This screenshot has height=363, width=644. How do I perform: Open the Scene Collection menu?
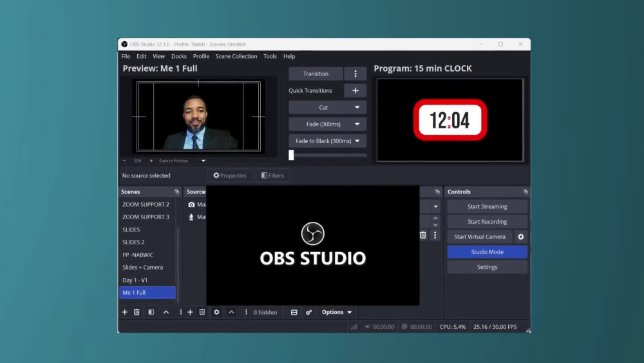tap(236, 56)
